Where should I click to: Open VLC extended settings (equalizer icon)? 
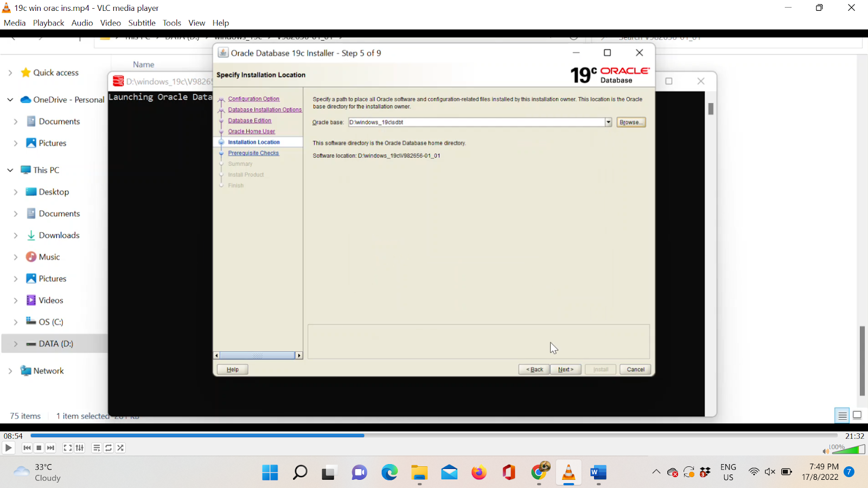tap(80, 448)
